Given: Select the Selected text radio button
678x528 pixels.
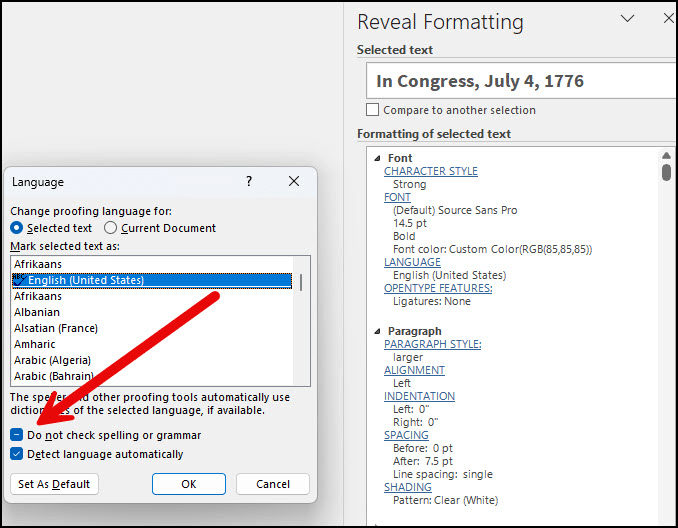Looking at the screenshot, I should [x=17, y=228].
